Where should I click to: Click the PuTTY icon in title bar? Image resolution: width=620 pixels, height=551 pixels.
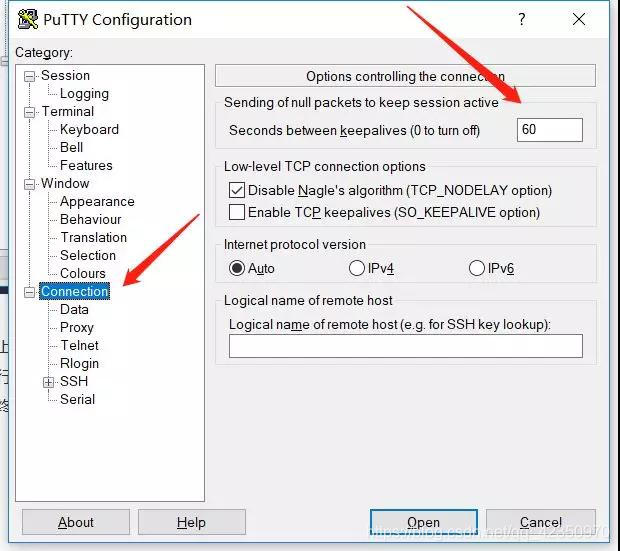[x=28, y=19]
